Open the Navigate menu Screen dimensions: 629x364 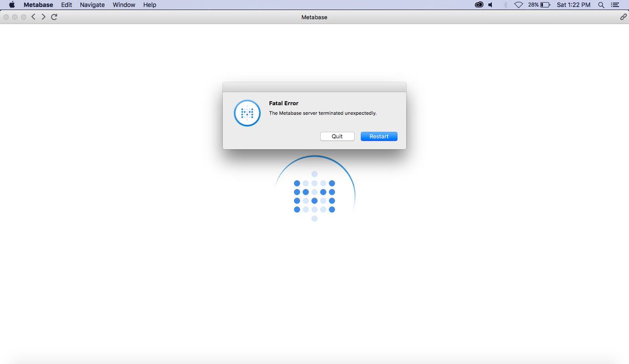point(92,5)
